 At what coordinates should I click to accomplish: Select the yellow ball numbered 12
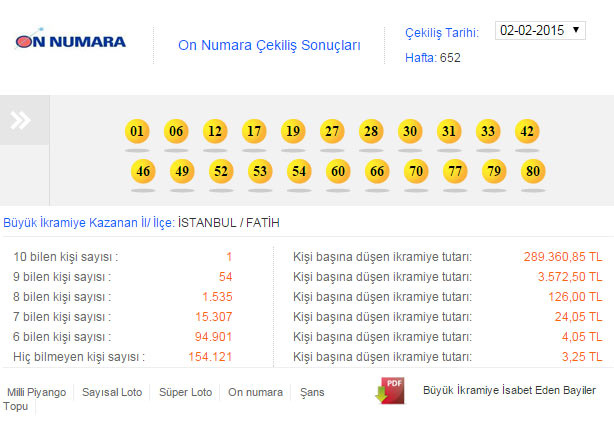click(215, 131)
